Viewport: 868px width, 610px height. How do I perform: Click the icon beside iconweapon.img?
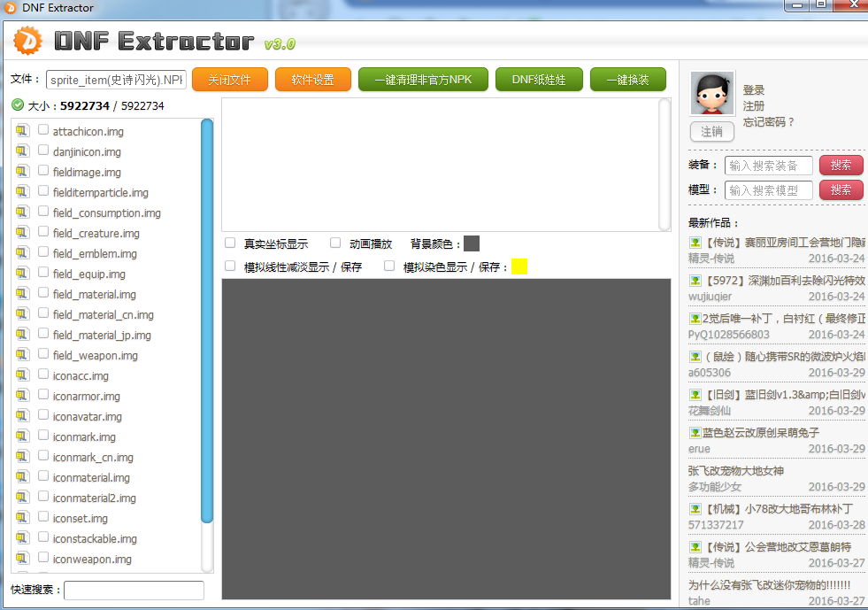(22, 559)
